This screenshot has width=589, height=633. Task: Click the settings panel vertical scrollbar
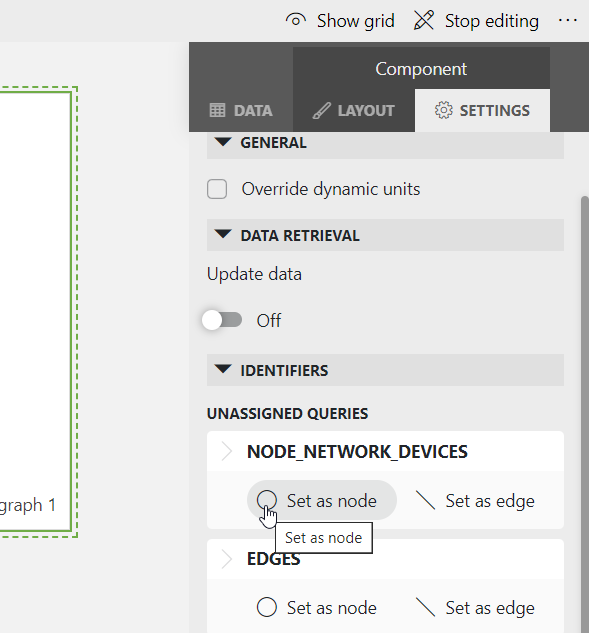point(585,414)
